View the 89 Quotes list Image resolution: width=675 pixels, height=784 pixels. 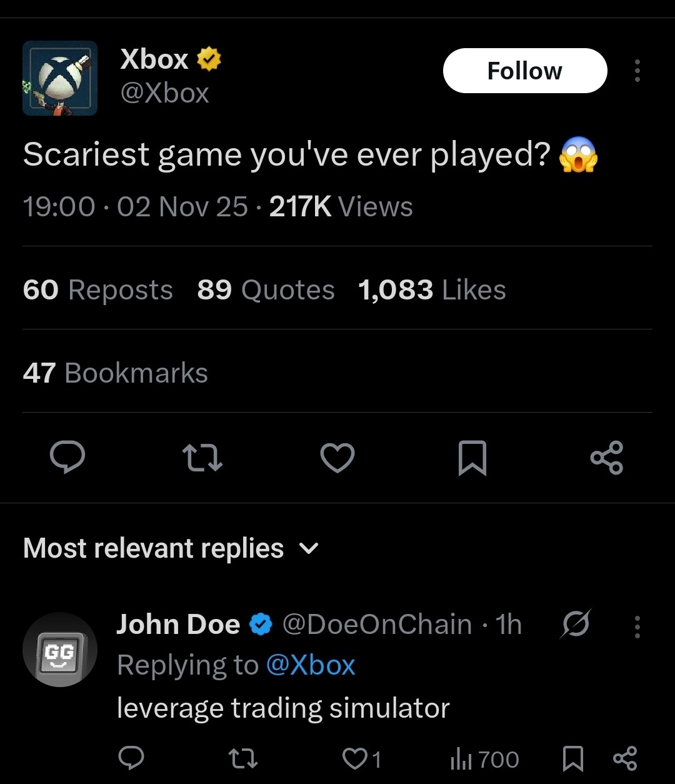pos(266,290)
